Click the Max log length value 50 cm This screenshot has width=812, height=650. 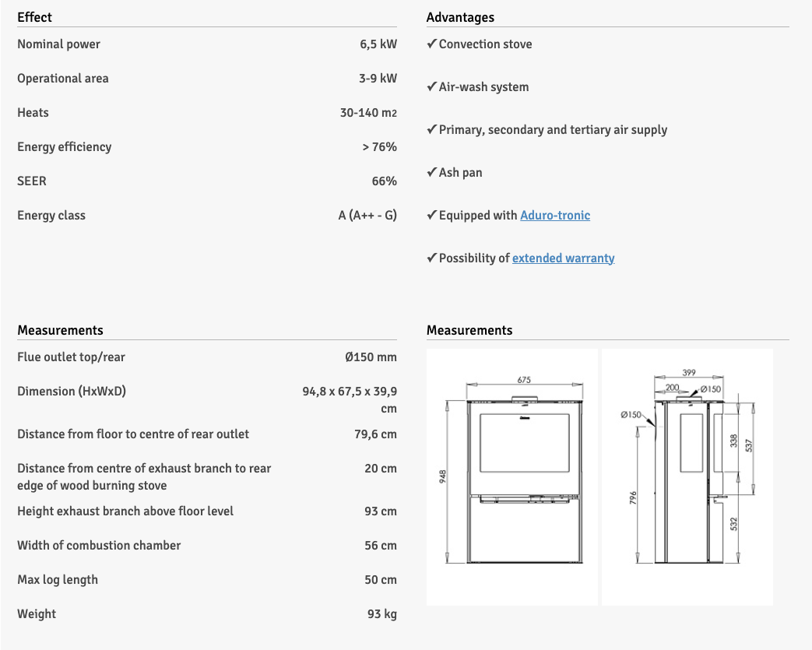[x=381, y=580]
